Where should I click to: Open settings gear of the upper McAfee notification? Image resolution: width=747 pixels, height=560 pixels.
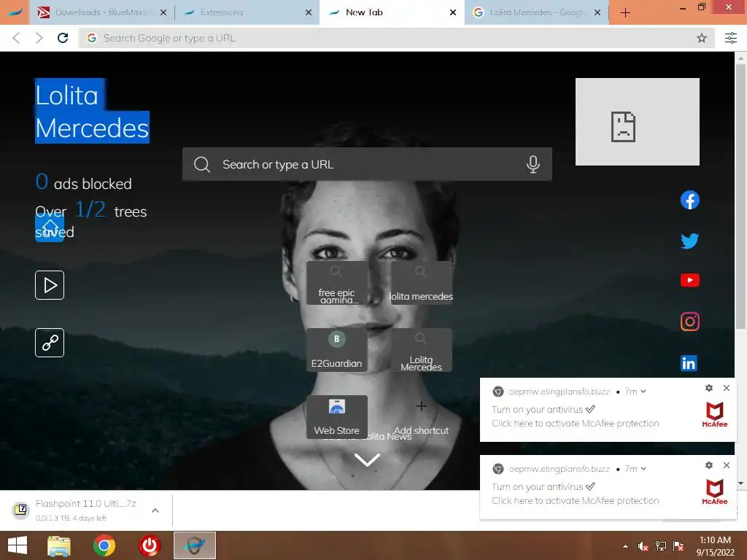[709, 388]
